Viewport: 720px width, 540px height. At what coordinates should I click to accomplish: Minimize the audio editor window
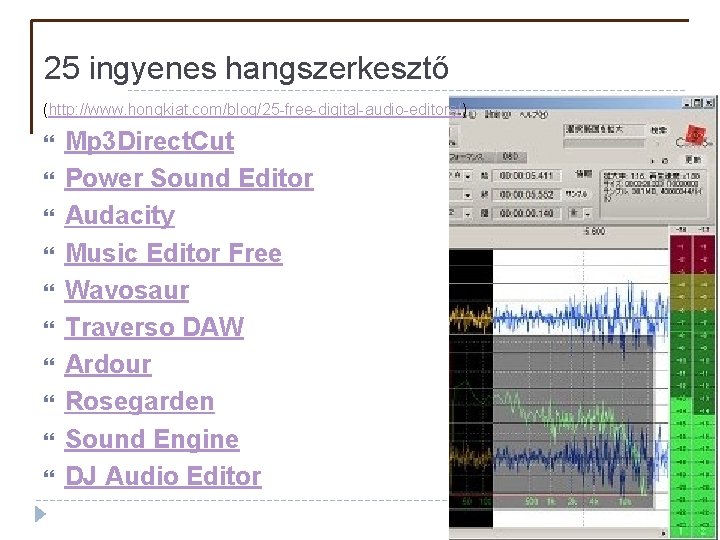[x=687, y=103]
